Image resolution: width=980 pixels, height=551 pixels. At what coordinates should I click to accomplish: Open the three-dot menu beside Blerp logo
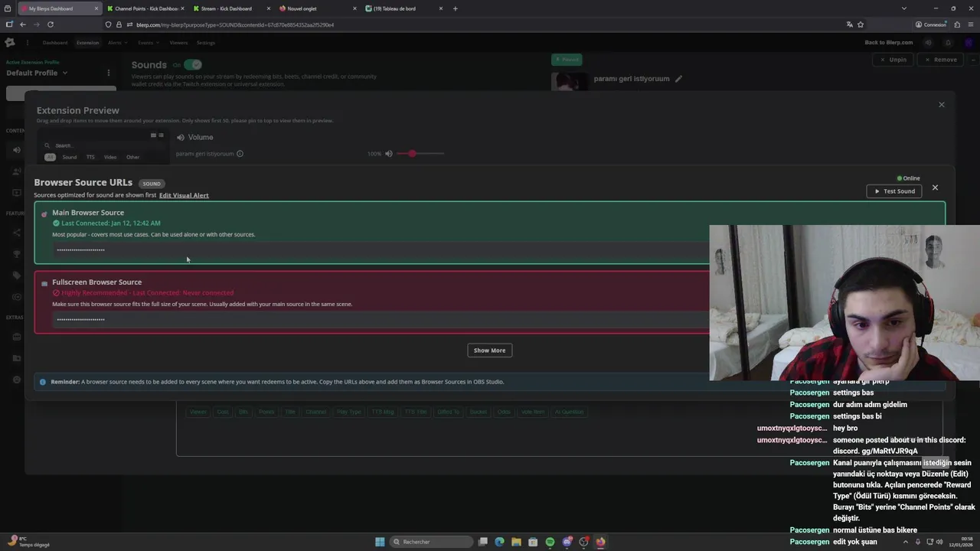[27, 43]
